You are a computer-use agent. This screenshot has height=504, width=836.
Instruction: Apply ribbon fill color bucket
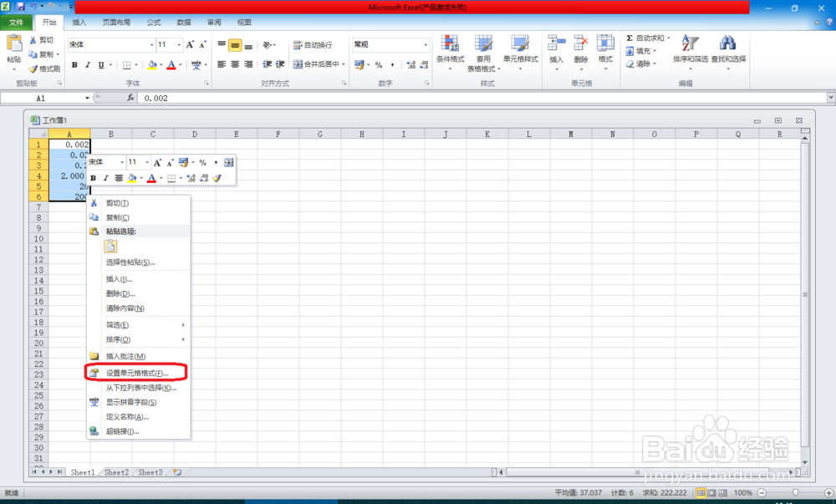tap(152, 65)
